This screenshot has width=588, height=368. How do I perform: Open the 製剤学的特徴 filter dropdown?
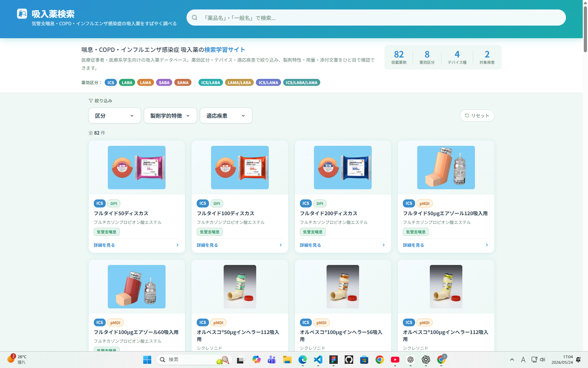click(170, 116)
